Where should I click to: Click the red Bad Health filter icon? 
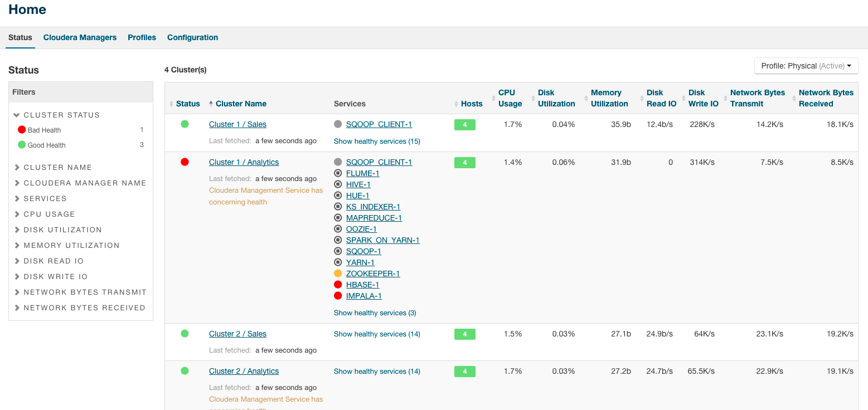tap(22, 130)
